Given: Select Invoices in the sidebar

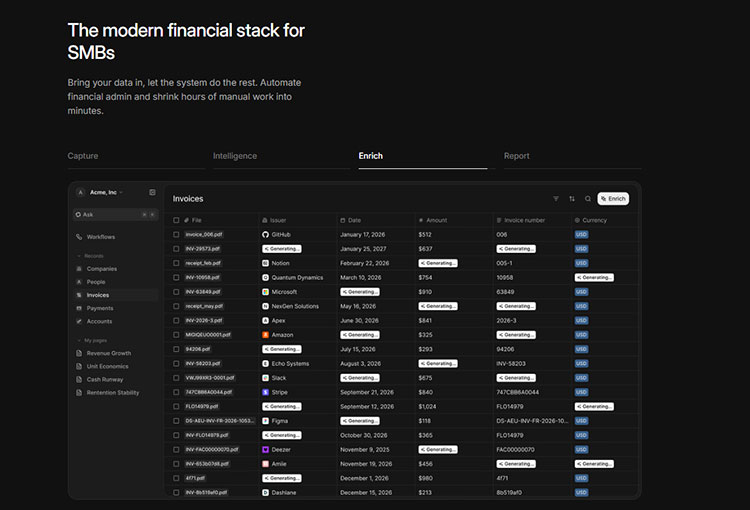Looking at the screenshot, I should [115, 295].
